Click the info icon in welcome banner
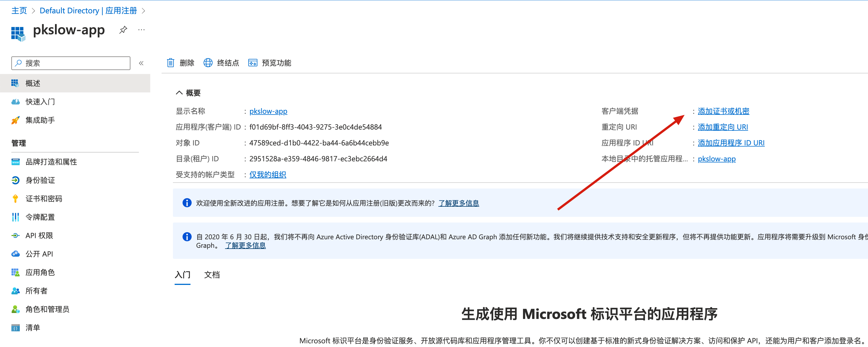868x347 pixels. point(187,203)
